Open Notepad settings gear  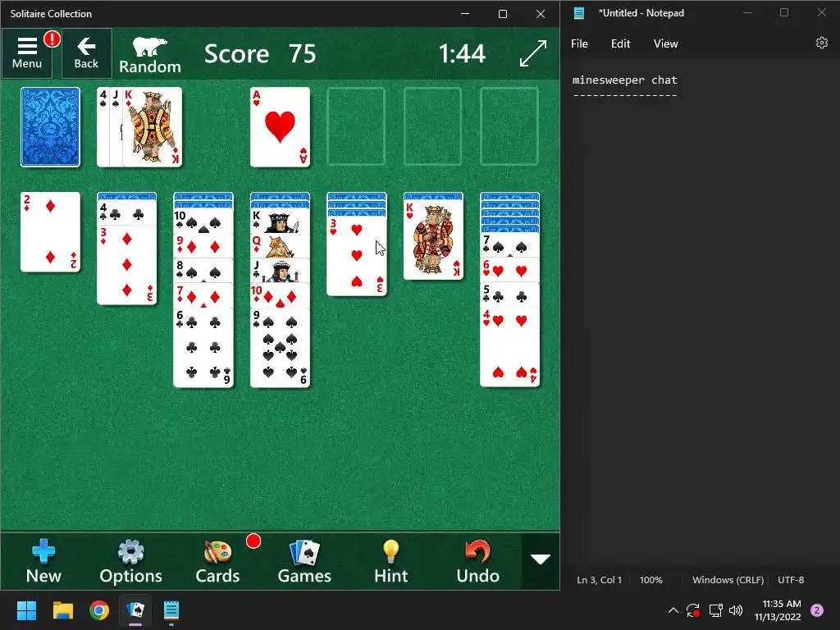click(x=822, y=43)
